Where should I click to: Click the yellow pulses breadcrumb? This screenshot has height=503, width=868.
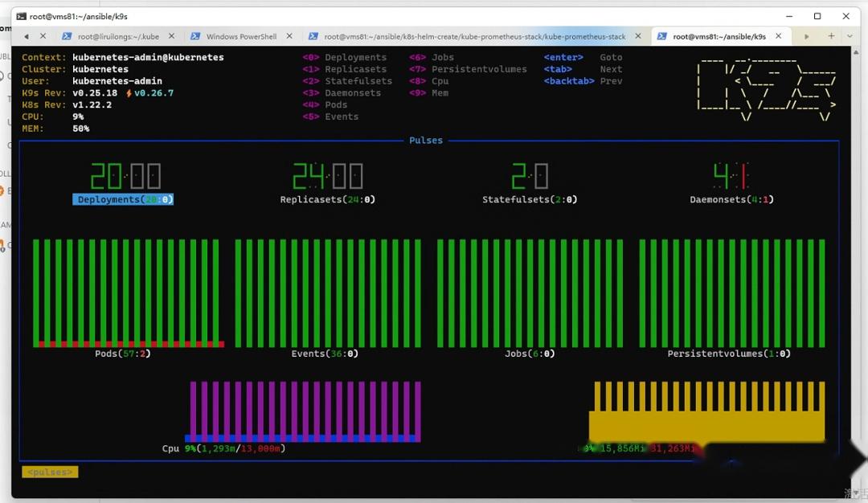tap(50, 472)
